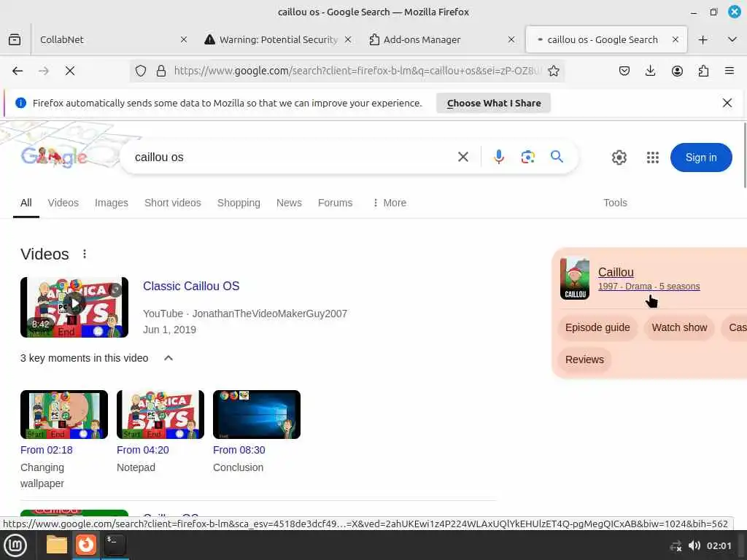The width and height of the screenshot is (747, 560).
Task: Open Google quick settings gear
Action: tap(619, 157)
